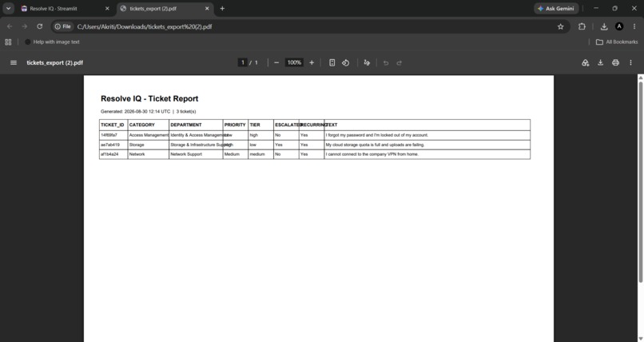
Task: Click the Generated timestamp line
Action: [149, 111]
